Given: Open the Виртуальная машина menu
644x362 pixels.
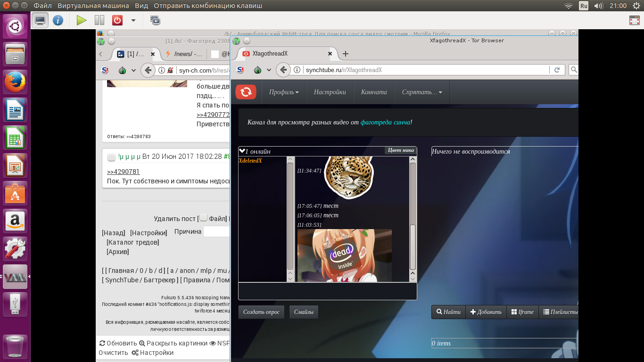Looking at the screenshot, I should point(93,6).
